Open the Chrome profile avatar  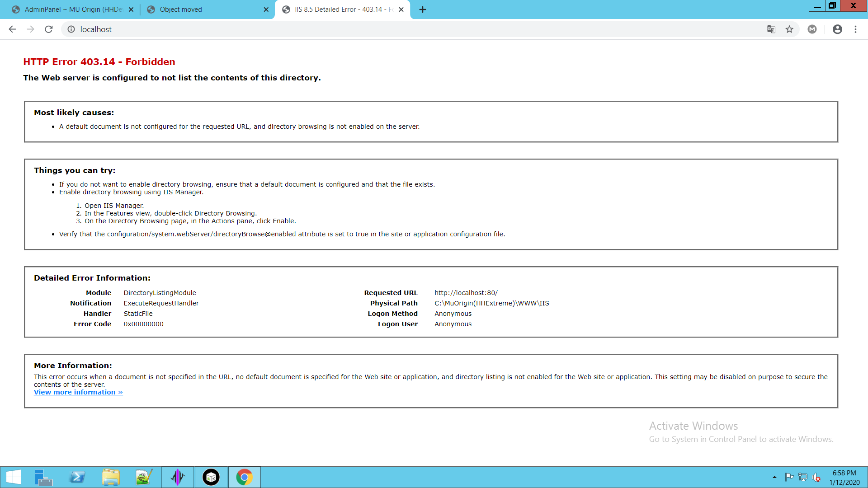click(837, 29)
